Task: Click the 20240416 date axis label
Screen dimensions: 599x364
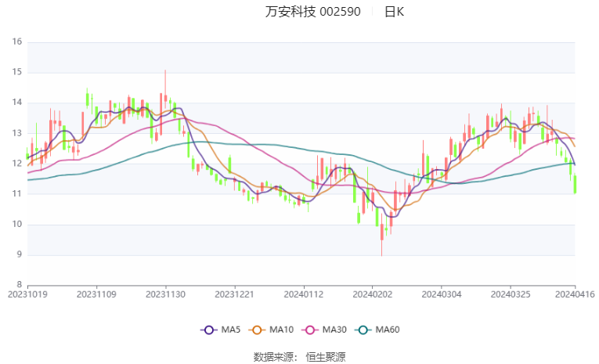Action: click(x=575, y=294)
